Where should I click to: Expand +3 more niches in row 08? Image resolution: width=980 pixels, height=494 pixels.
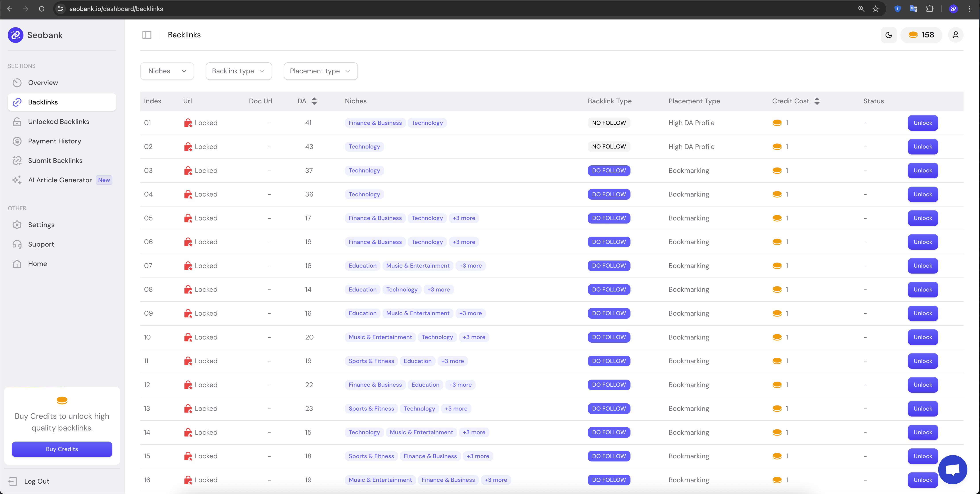(x=438, y=290)
